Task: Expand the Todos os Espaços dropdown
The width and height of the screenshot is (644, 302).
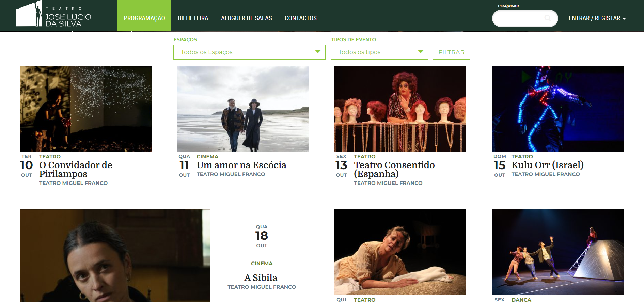Action: 249,52
